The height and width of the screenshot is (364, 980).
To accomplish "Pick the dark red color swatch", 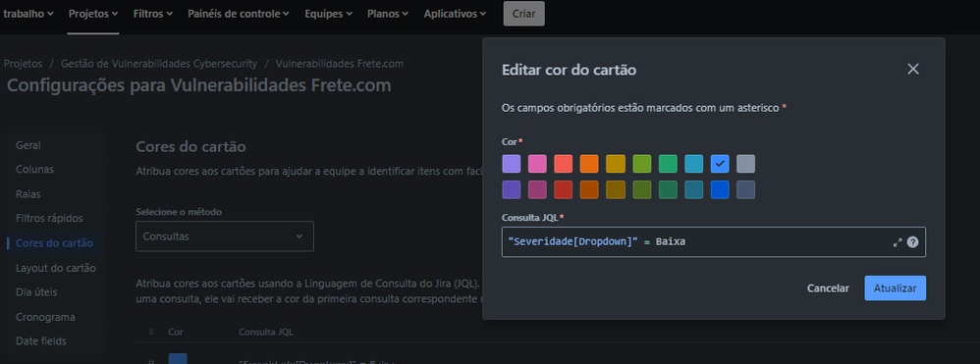I will 563,189.
